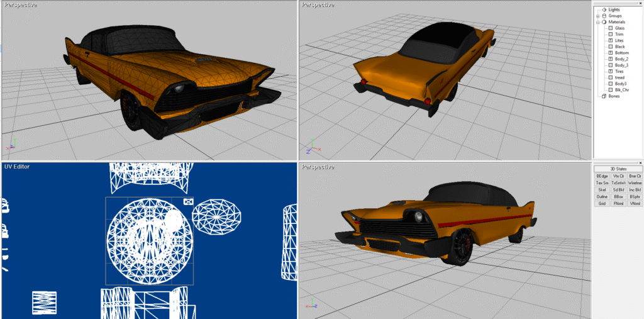This screenshot has height=319, width=644.
Task: Click the Tires material icon
Action: click(x=610, y=71)
